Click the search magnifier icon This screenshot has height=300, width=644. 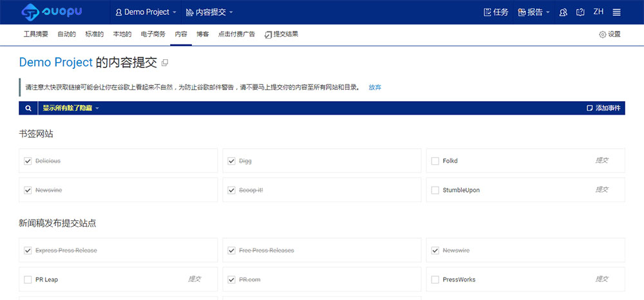point(28,108)
